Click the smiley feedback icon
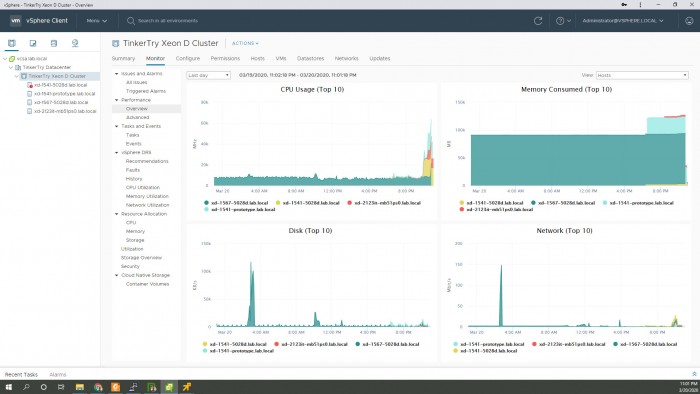This screenshot has height=394, width=700. tap(689, 21)
